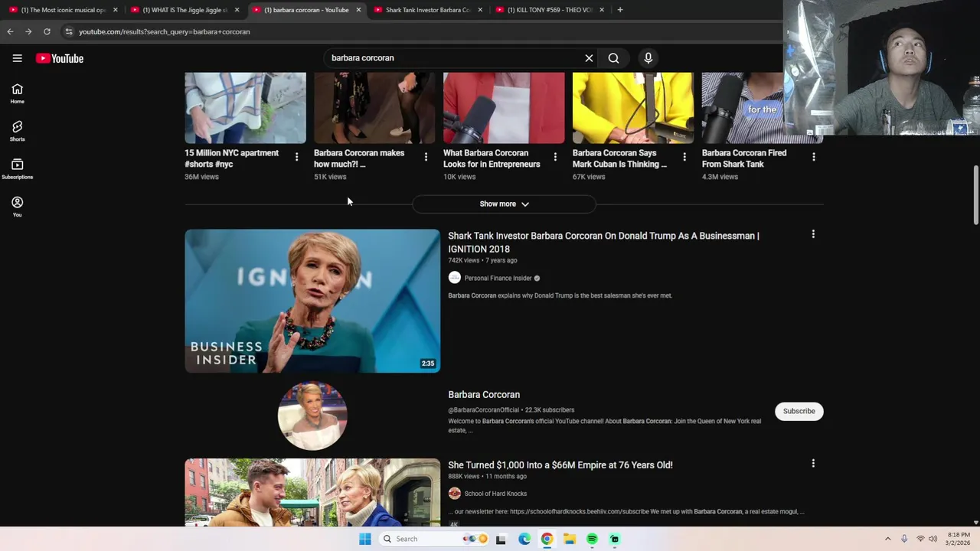Viewport: 980px width, 551px height.
Task: Open She Turned $1,000 Into $66M video title
Action: click(560, 465)
